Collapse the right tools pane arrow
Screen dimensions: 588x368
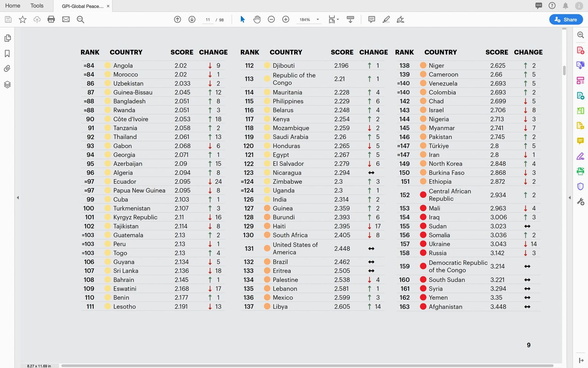coord(570,198)
